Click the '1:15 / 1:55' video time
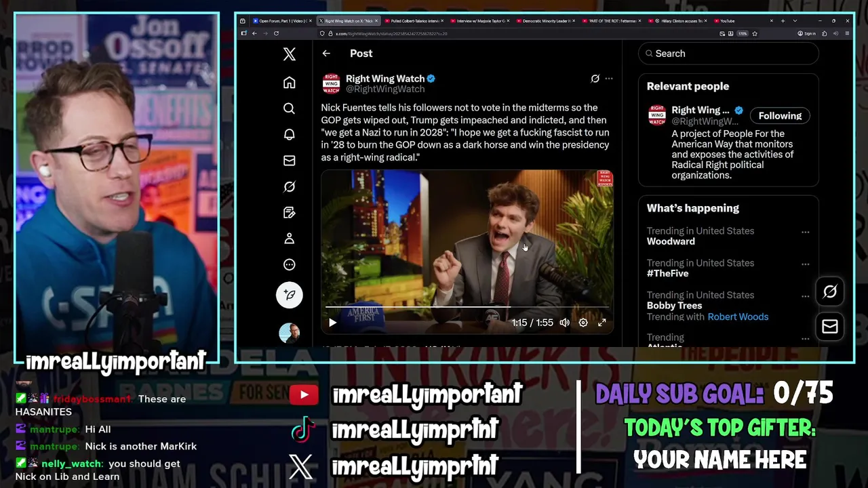Screen dimensions: 868x488 tap(532, 323)
